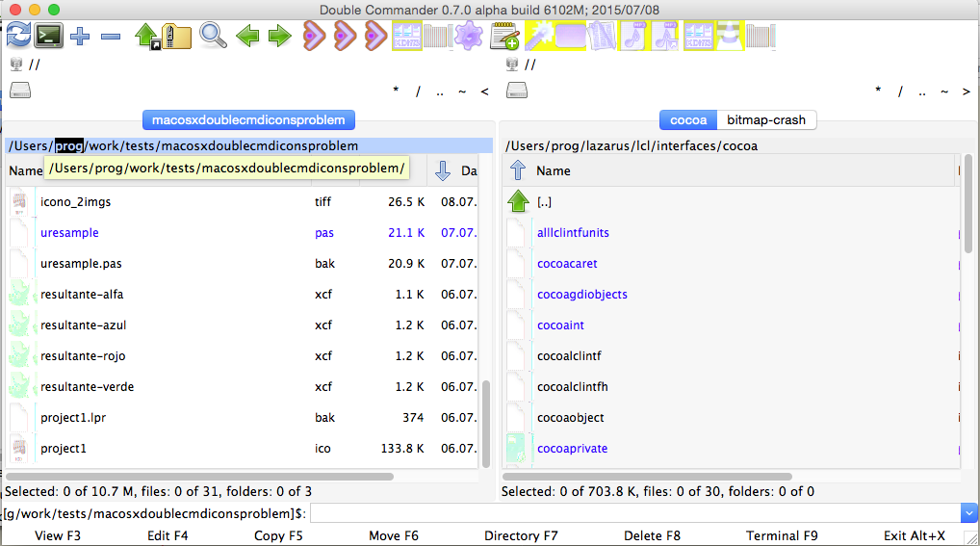Click the blue plus select-group icon
The width and height of the screenshot is (980, 546).
(80, 37)
